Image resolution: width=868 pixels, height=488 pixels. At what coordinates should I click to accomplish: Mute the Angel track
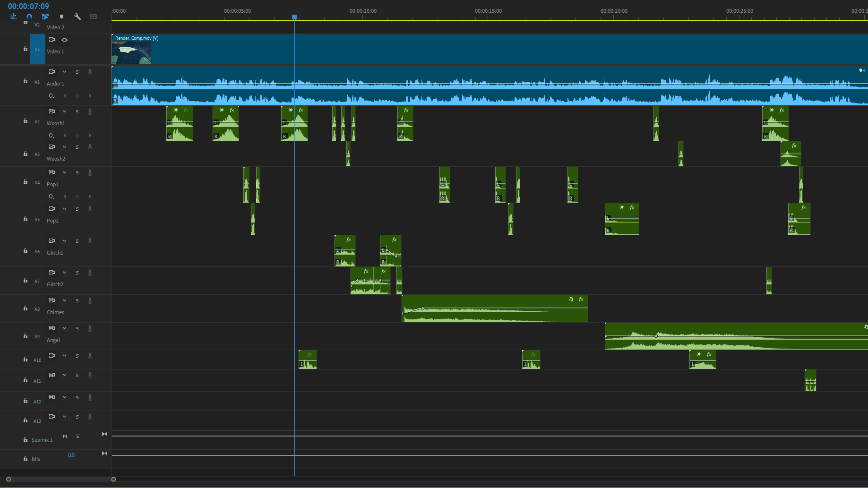[65, 328]
